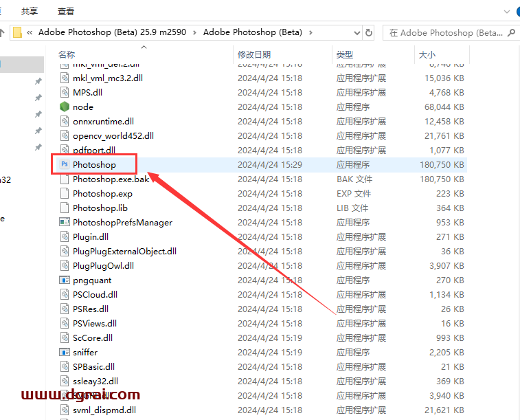This screenshot has width=520, height=420.
Task: Select the SPBasic.dll file icon
Action: coord(65,366)
